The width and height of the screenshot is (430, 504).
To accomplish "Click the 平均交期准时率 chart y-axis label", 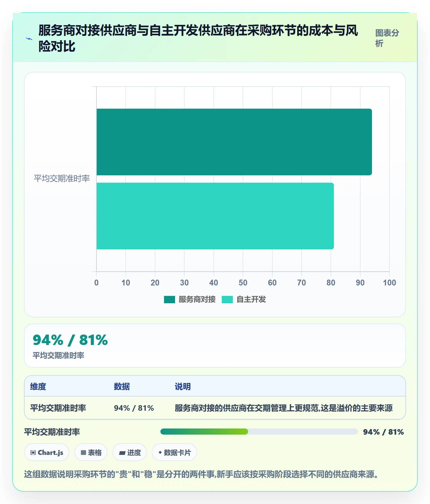I will point(62,178).
